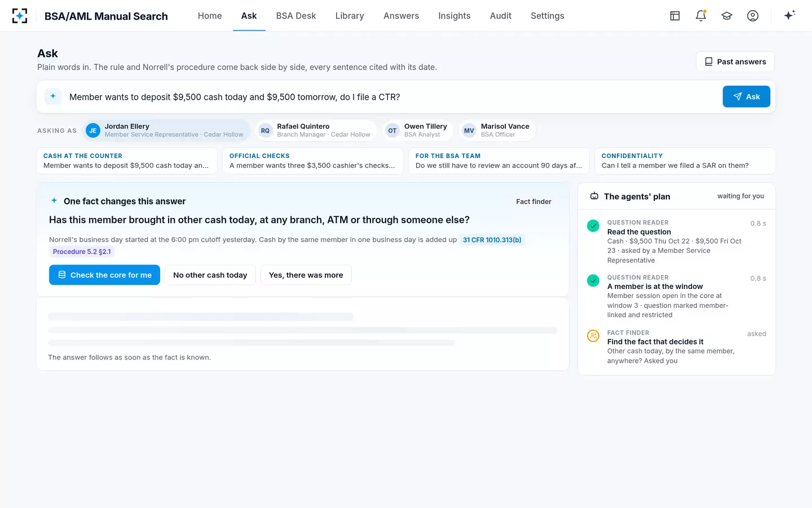The height and width of the screenshot is (508, 812).
Task: Click into the question input field
Action: [x=392, y=97]
